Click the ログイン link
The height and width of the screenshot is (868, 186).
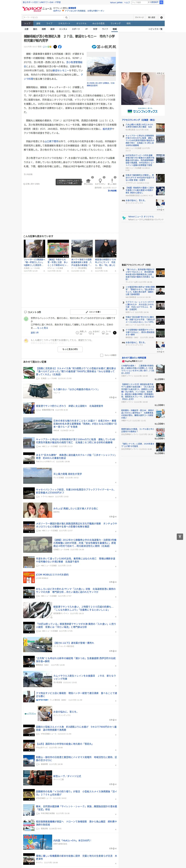[57, 11]
